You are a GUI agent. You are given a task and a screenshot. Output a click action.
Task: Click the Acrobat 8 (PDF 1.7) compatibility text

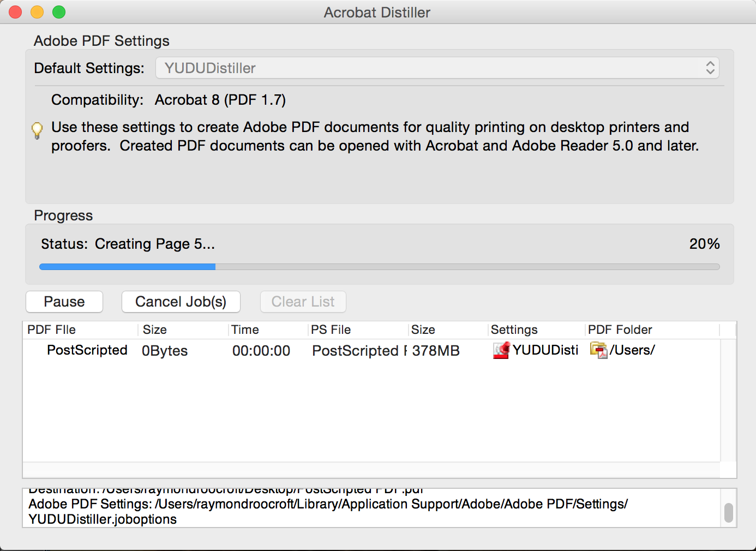[220, 100]
